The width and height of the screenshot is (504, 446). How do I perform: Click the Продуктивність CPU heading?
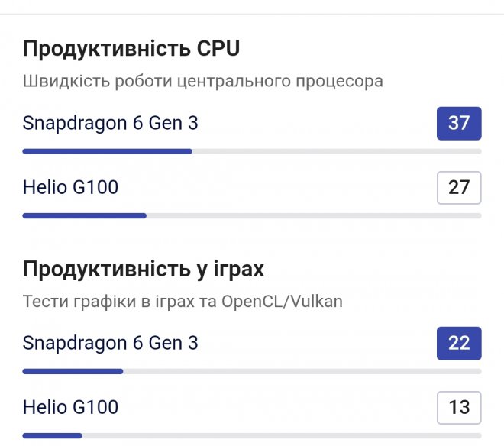(x=131, y=49)
